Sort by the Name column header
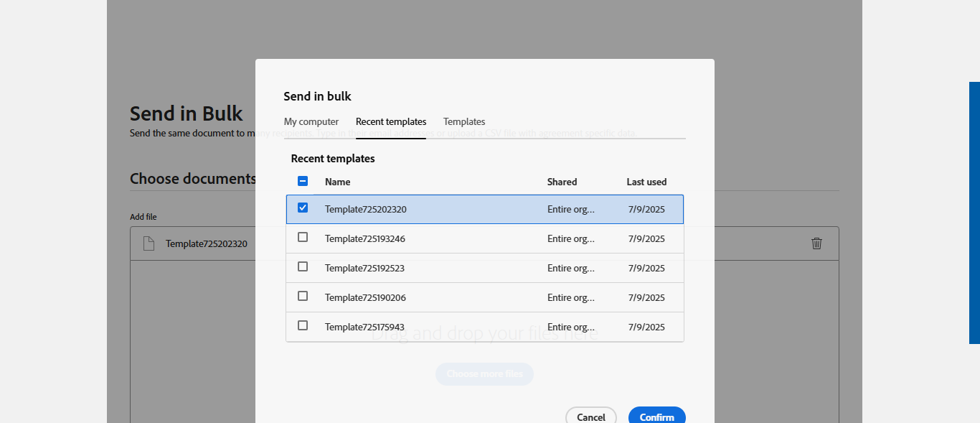The image size is (980, 423). pos(338,182)
